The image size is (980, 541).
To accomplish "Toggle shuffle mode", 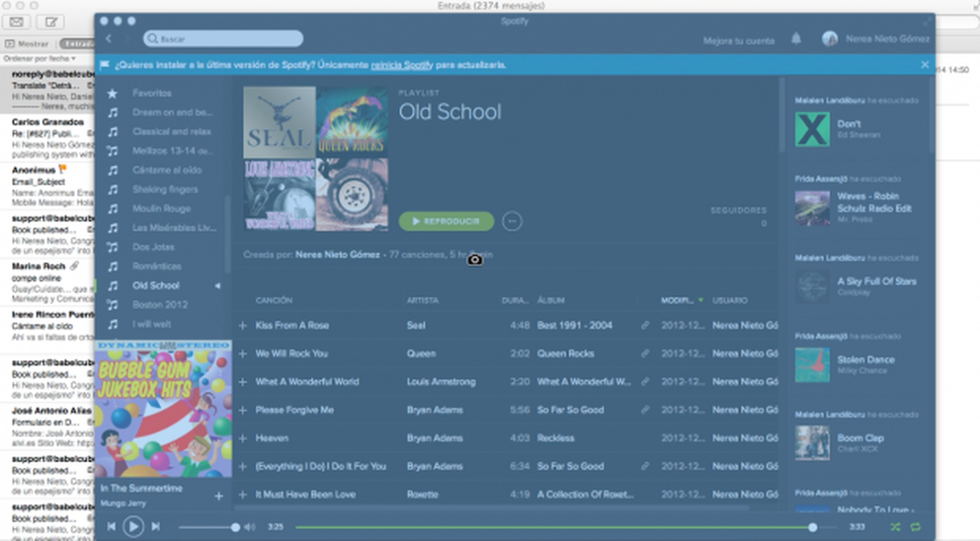I will (x=895, y=527).
